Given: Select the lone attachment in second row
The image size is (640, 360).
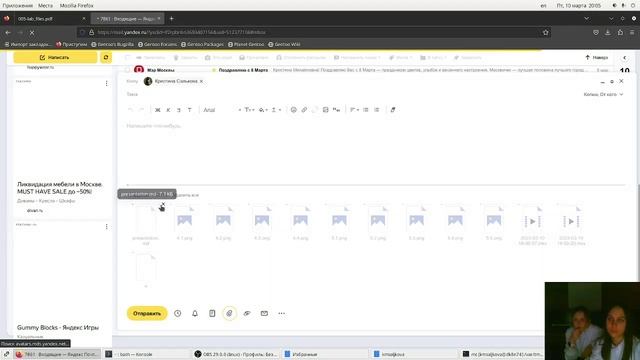Looking at the screenshot, I should (146, 269).
